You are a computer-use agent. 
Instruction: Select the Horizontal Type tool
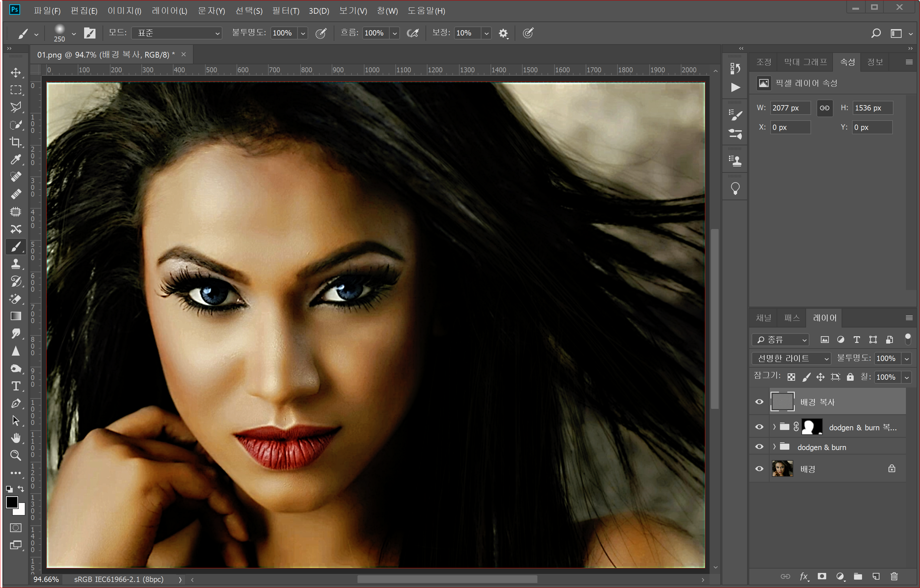point(16,386)
